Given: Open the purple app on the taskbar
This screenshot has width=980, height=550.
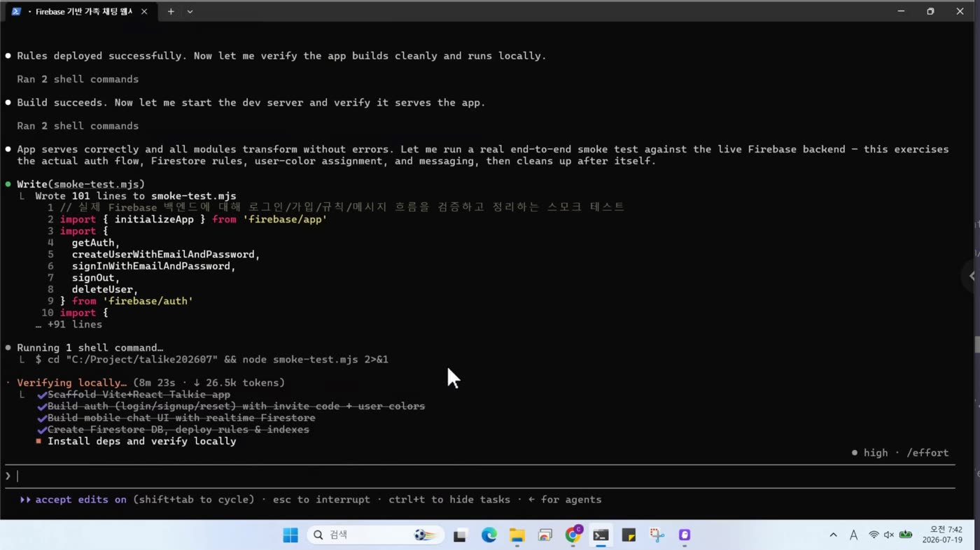Looking at the screenshot, I should point(685,535).
